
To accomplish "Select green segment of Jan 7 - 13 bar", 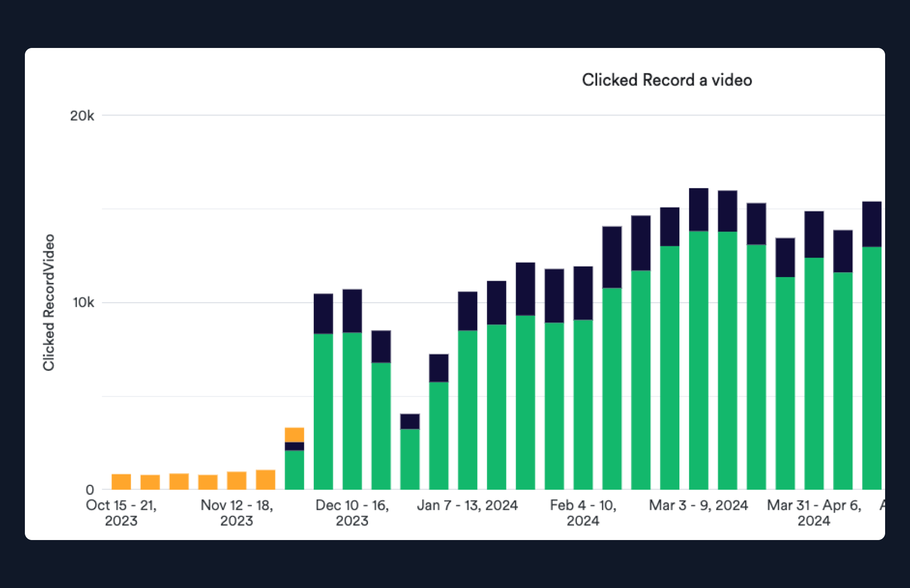I will 468,410.
